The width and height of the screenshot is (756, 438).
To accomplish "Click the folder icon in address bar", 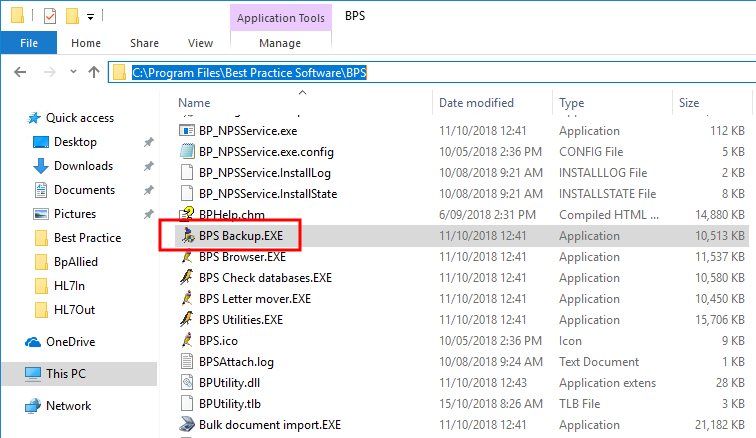I will coord(119,72).
